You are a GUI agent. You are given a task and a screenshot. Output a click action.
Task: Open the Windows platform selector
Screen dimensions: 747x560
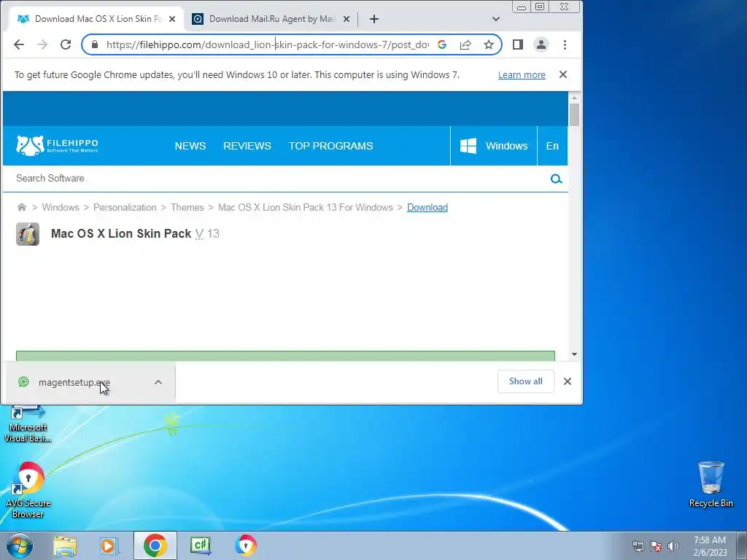coord(494,146)
